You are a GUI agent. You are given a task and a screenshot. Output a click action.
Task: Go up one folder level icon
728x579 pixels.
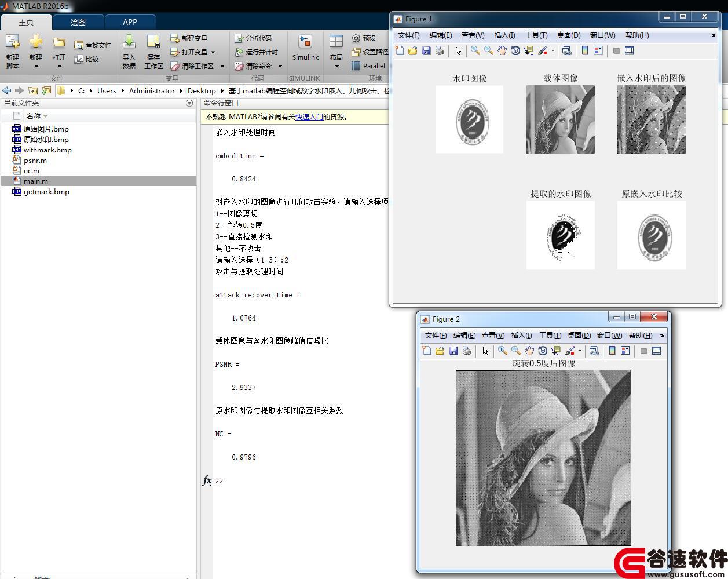pyautogui.click(x=33, y=90)
